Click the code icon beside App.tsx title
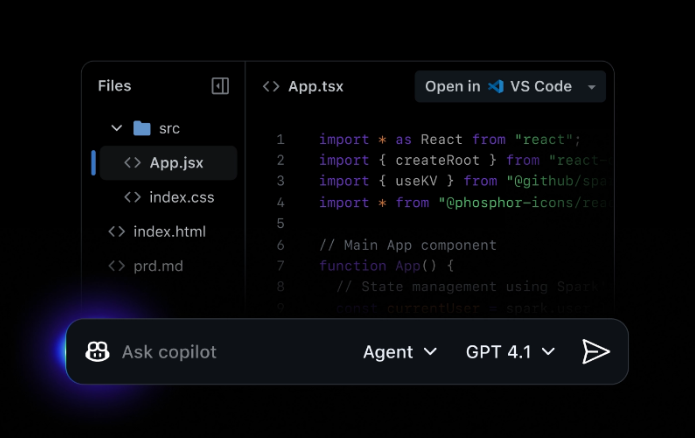 click(271, 86)
